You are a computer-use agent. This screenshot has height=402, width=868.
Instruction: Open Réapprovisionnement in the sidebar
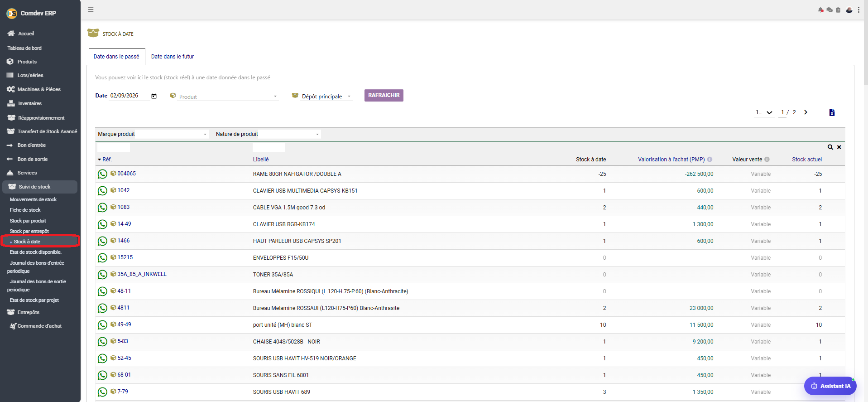[x=41, y=118]
